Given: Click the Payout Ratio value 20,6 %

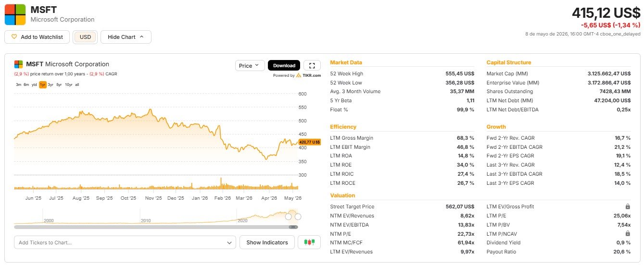Looking at the screenshot, I should click(x=622, y=252).
